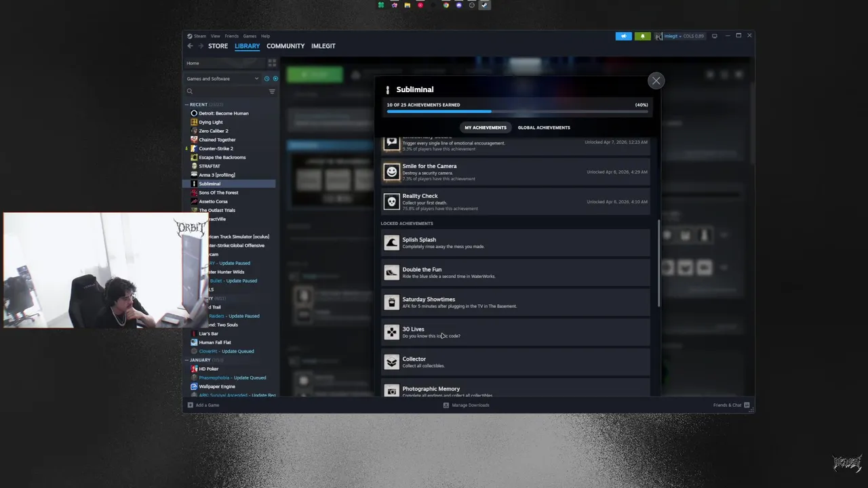The width and height of the screenshot is (868, 488).
Task: Click the Friends & Chat icon
Action: [747, 405]
